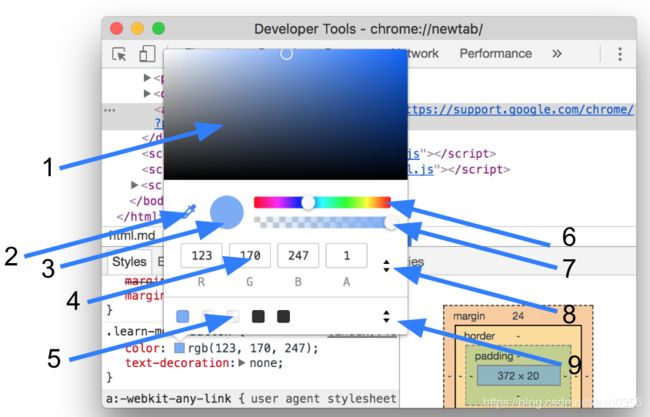Click the B value field showing 247

pyautogui.click(x=298, y=255)
